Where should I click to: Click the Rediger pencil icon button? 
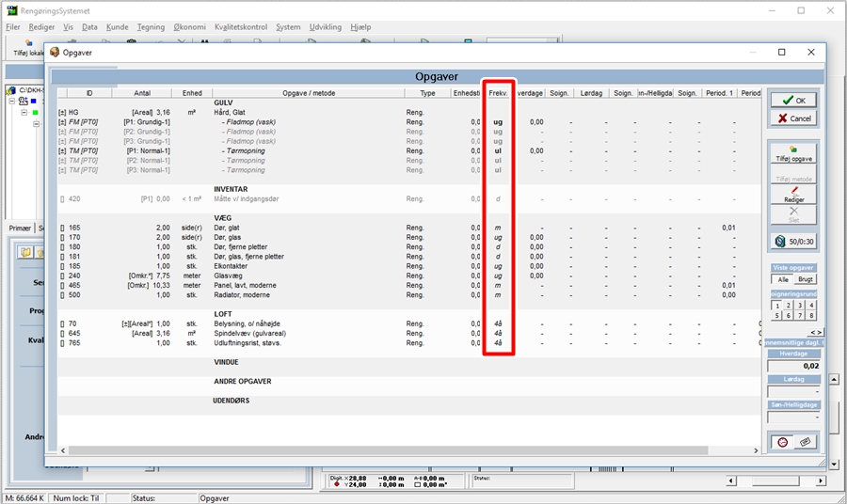coord(793,195)
